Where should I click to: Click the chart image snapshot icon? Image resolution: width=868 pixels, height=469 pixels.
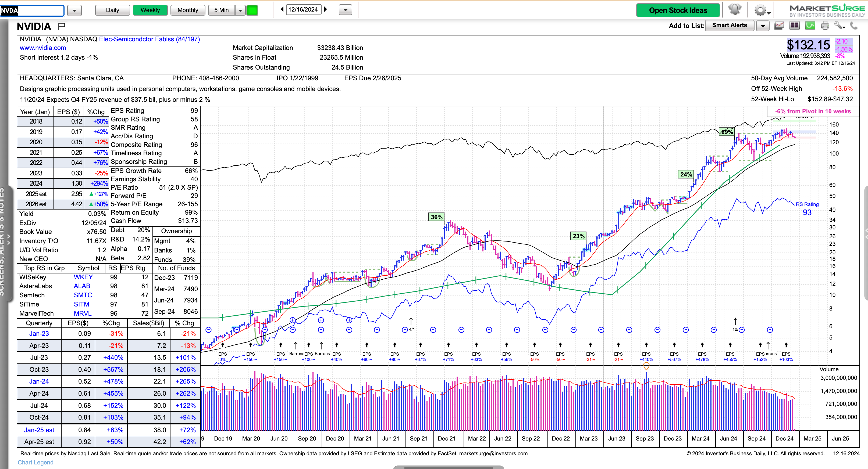[x=779, y=26]
